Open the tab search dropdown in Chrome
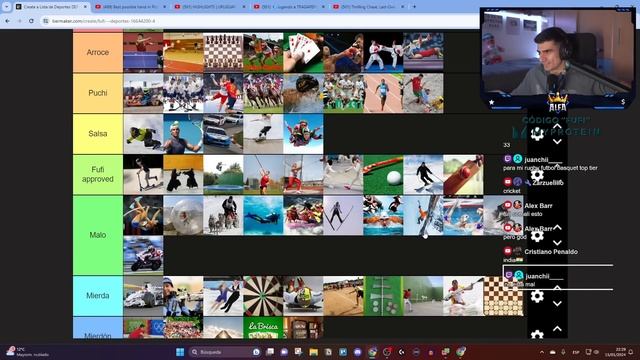 point(6,7)
